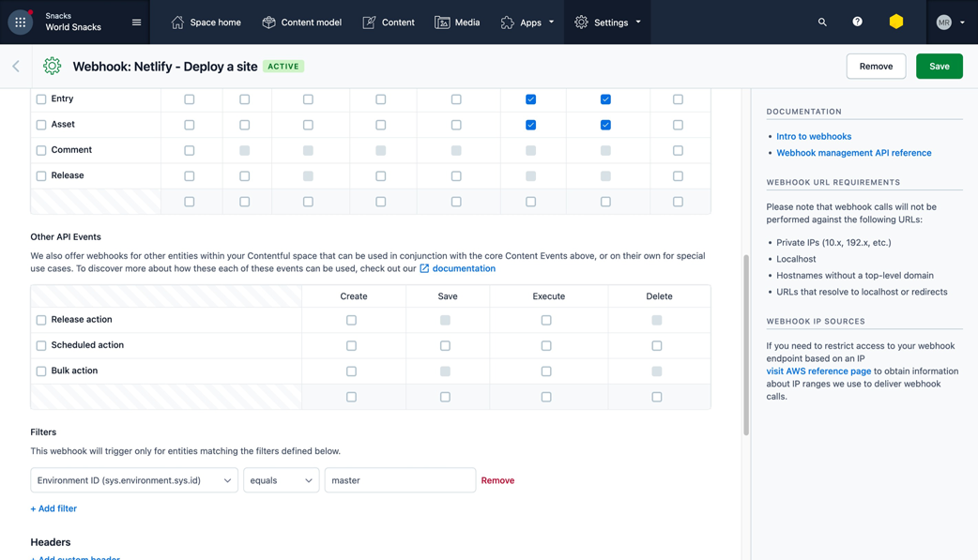This screenshot has height=560, width=978.
Task: Click the Other API Events heading
Action: click(66, 237)
